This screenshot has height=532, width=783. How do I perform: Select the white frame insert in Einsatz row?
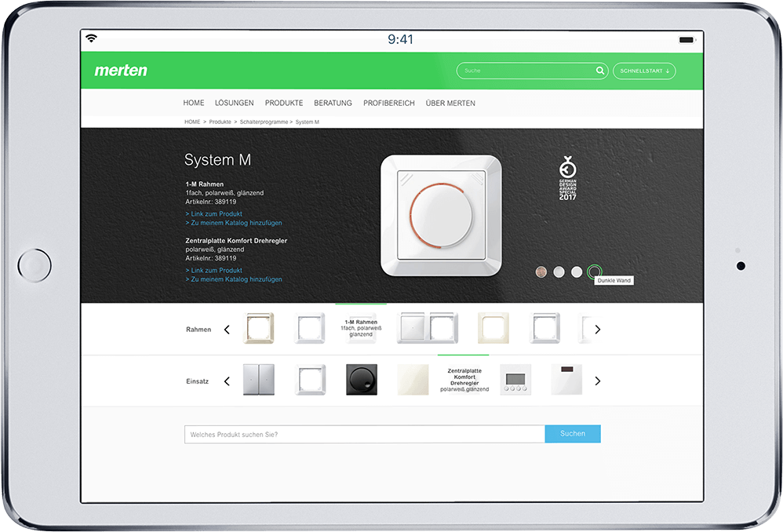(310, 380)
